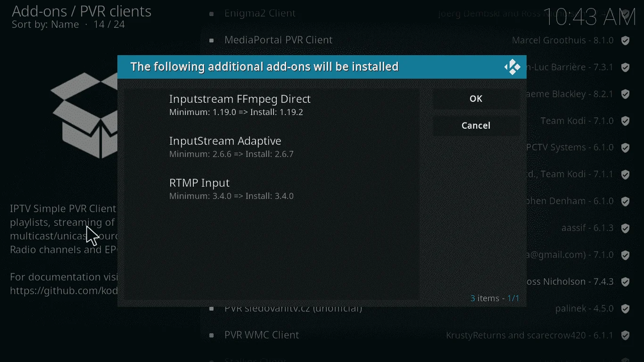
Task: Click 'Marcel Groothuis - 8.1.0' author text
Action: (x=563, y=41)
